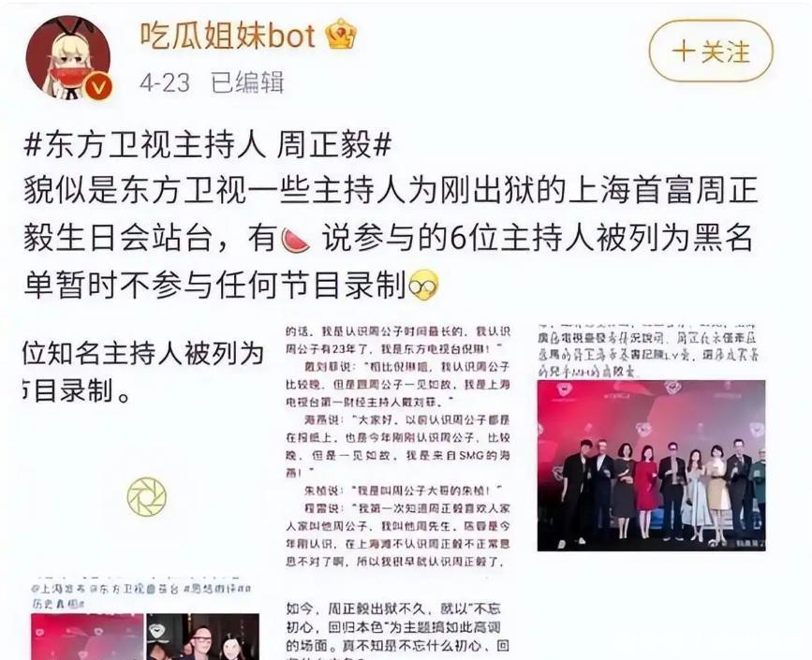Open the photo of bald man with glasses

pyautogui.click(x=203, y=637)
